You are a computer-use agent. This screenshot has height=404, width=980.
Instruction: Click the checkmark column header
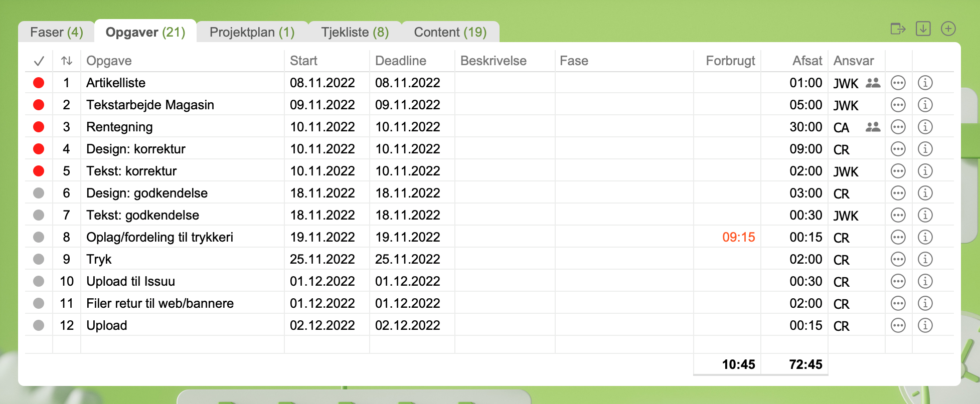point(39,61)
